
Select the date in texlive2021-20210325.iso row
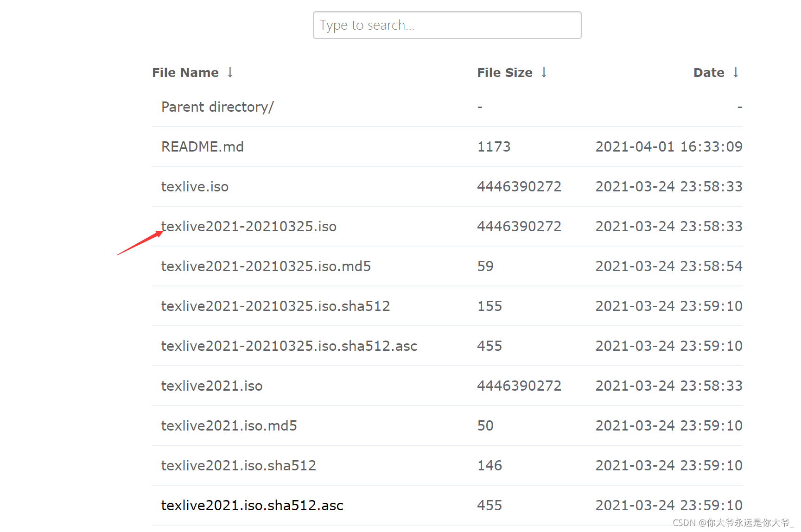click(x=669, y=227)
